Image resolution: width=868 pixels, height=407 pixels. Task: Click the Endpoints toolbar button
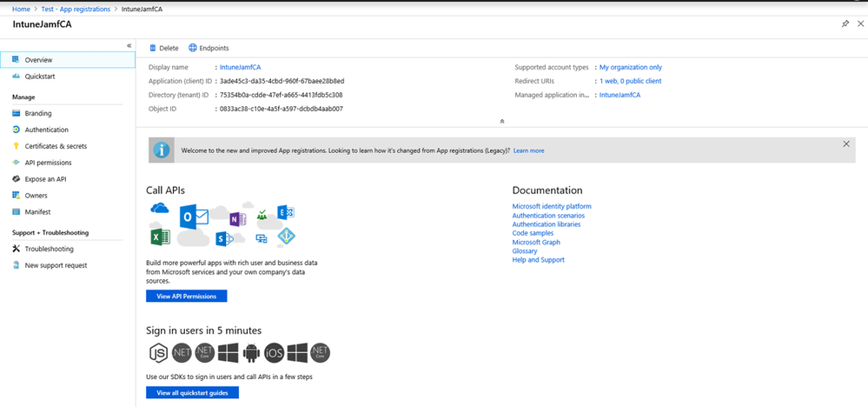(209, 48)
